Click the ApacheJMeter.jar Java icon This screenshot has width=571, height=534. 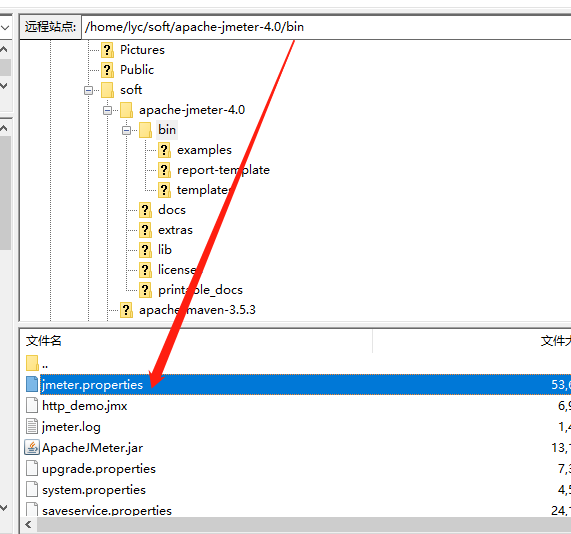tap(32, 447)
